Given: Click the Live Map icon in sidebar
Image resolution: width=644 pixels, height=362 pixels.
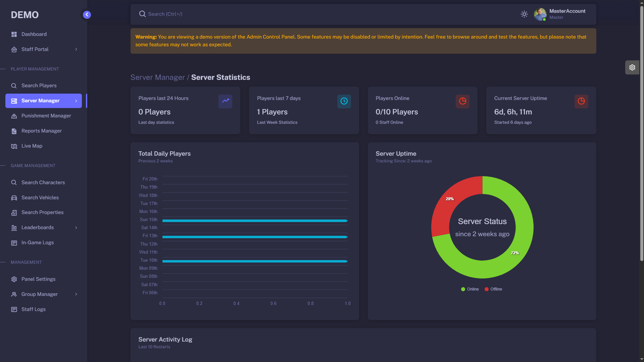Looking at the screenshot, I should [x=14, y=146].
